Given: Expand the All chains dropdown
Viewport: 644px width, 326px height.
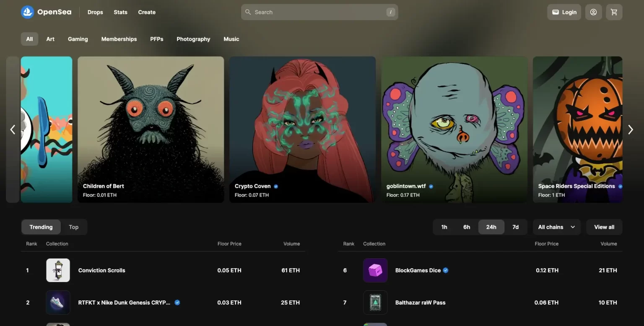Looking at the screenshot, I should coord(556,227).
